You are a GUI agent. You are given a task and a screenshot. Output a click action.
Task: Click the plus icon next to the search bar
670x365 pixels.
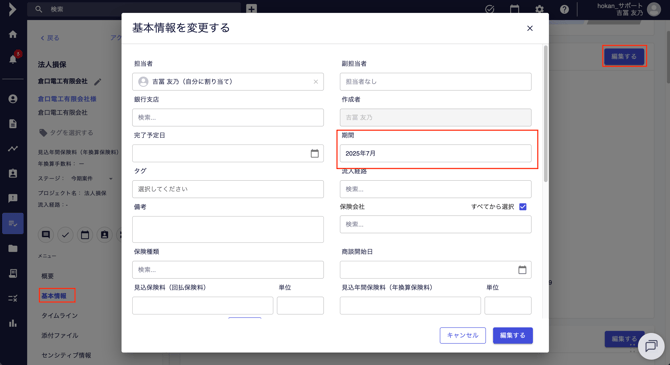251,9
